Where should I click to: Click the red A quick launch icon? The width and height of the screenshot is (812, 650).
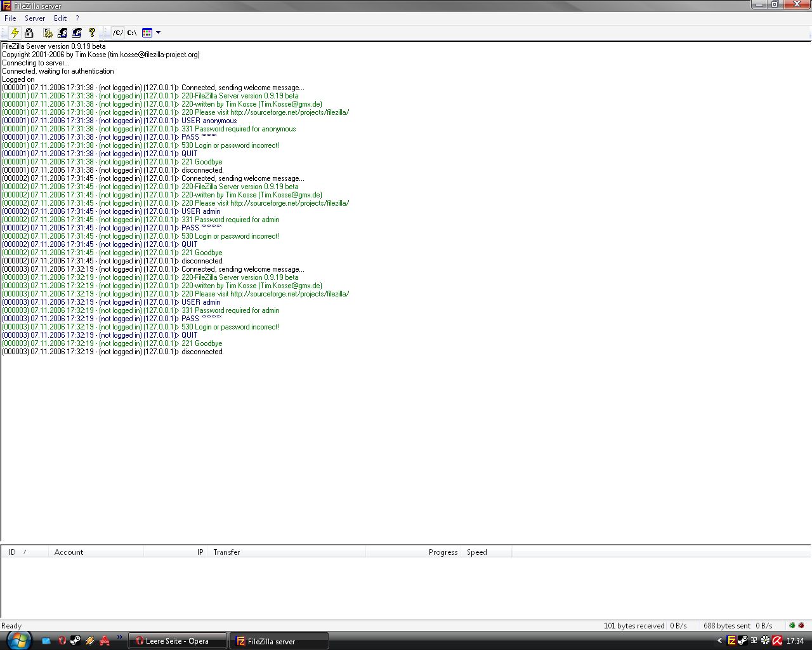click(x=105, y=641)
